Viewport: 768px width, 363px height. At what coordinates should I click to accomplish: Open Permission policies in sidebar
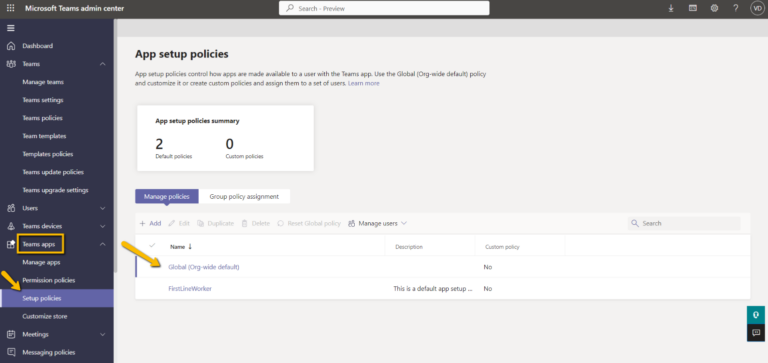[48, 280]
